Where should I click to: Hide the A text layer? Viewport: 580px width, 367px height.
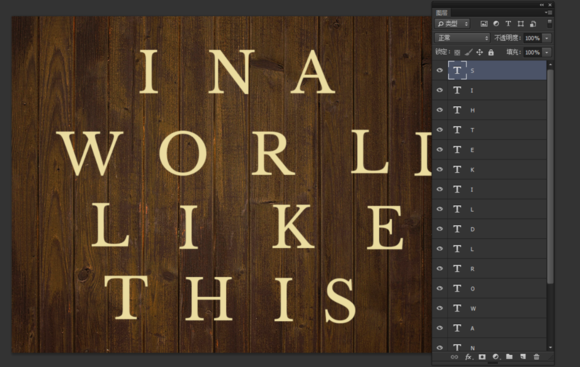439,328
